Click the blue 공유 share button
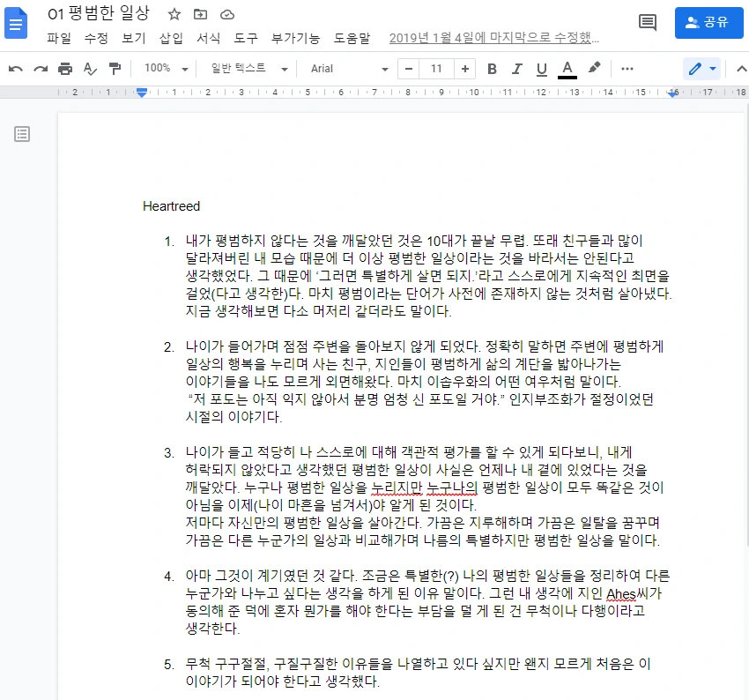749x700 pixels. [x=708, y=22]
